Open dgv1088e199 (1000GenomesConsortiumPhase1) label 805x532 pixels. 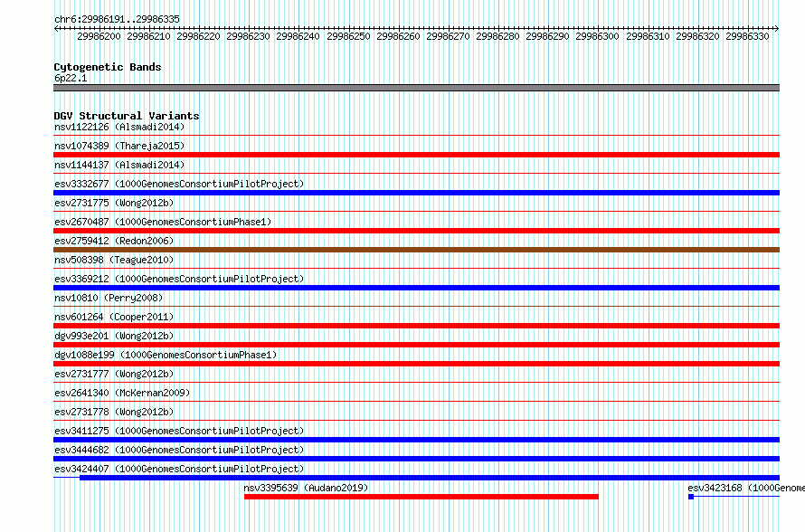[x=166, y=355]
